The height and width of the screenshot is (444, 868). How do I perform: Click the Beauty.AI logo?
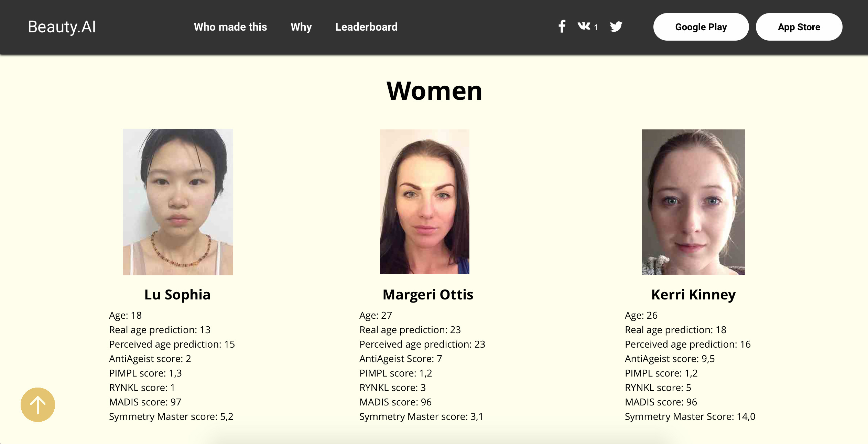pos(62,27)
